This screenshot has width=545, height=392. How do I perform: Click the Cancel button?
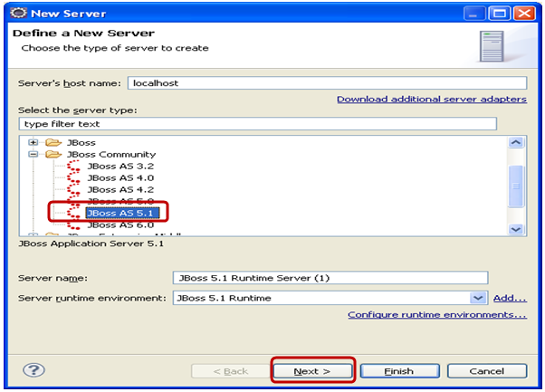[x=487, y=371]
